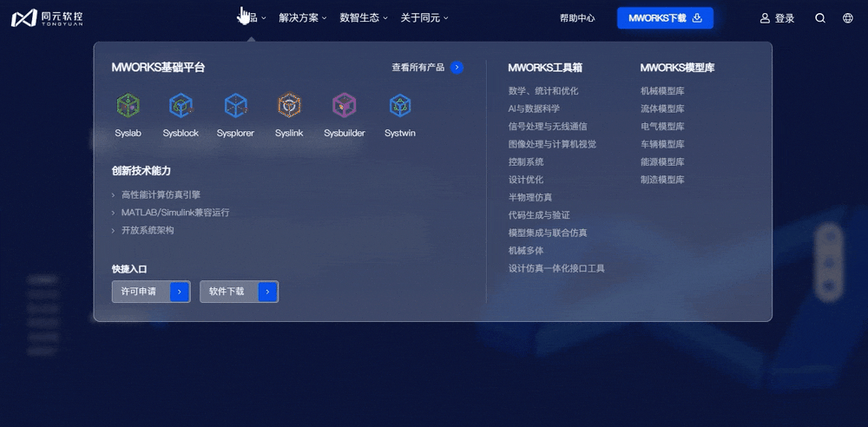Click the Sysbuilder text label

345,134
